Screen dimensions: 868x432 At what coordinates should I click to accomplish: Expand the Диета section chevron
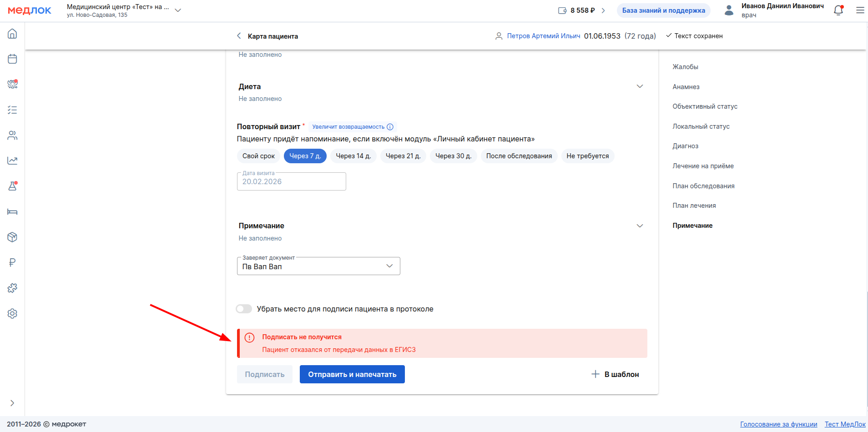(x=640, y=86)
